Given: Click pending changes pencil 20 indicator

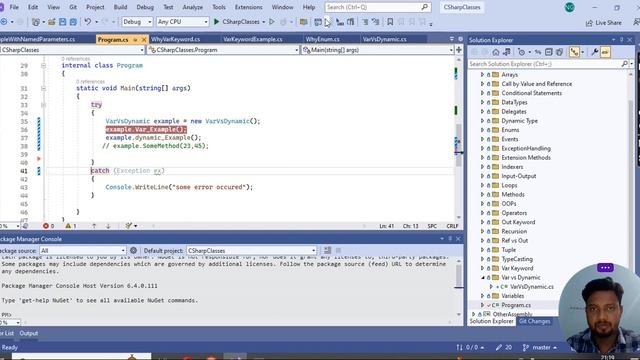Looking at the screenshot, I should click(x=504, y=347).
